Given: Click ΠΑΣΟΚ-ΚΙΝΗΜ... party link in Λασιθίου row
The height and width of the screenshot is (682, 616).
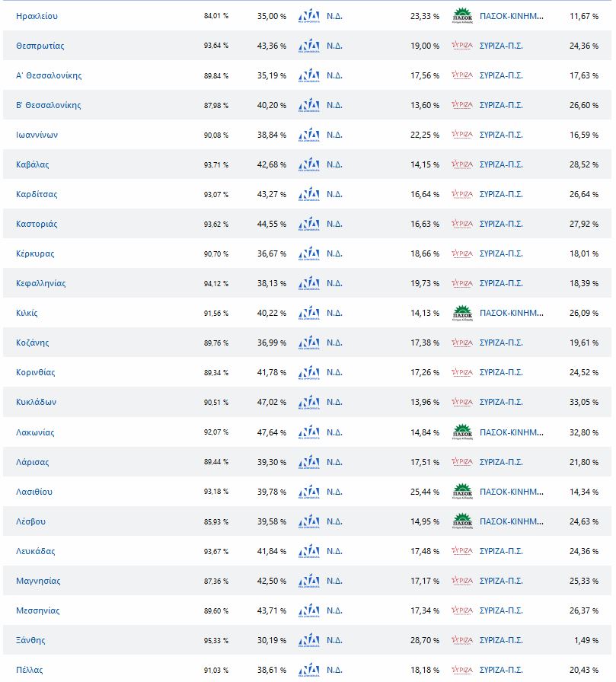Looking at the screenshot, I should [512, 492].
